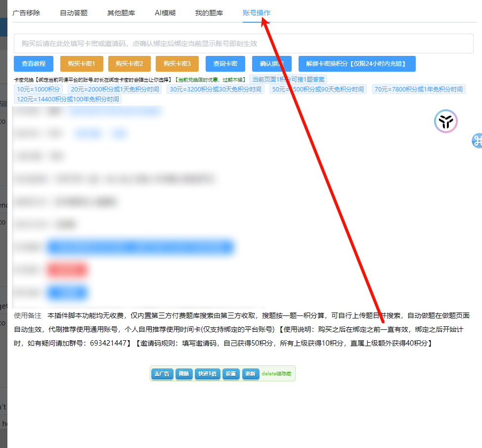Click the 购买卡密1 button
The height and width of the screenshot is (448, 482).
click(81, 64)
